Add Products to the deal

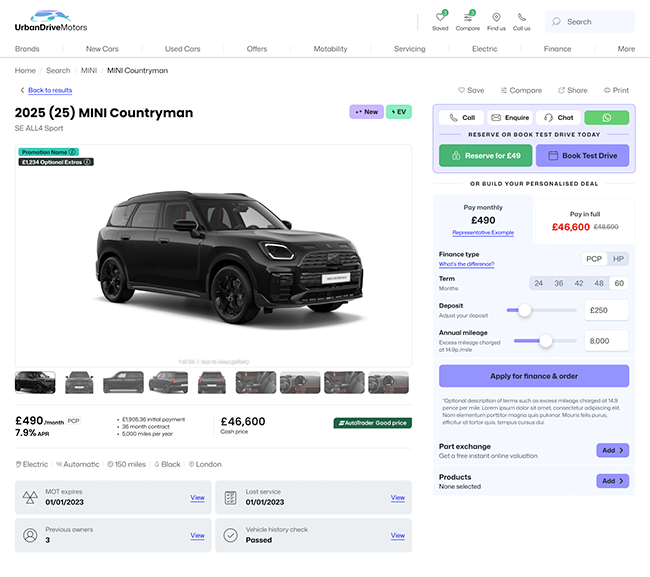click(x=612, y=481)
